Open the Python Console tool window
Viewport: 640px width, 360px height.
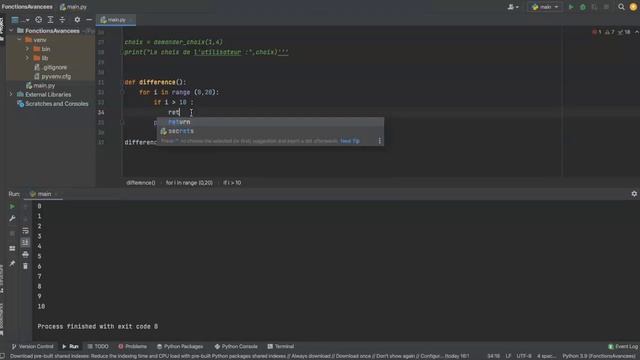236,347
